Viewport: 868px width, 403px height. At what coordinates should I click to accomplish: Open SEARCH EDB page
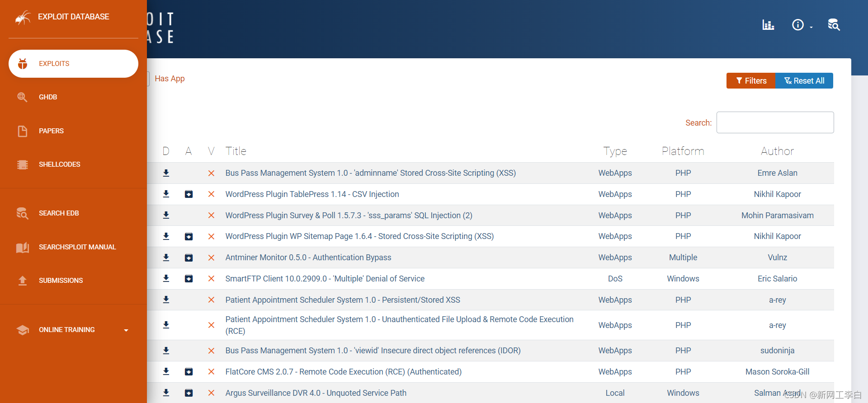pos(59,213)
